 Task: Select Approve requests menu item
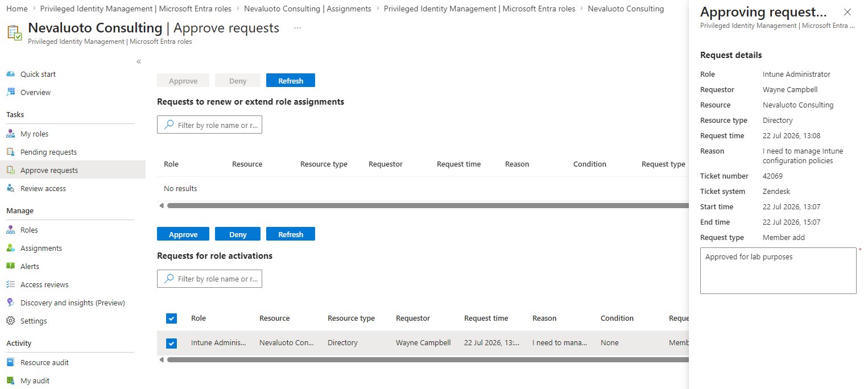pyautogui.click(x=49, y=170)
